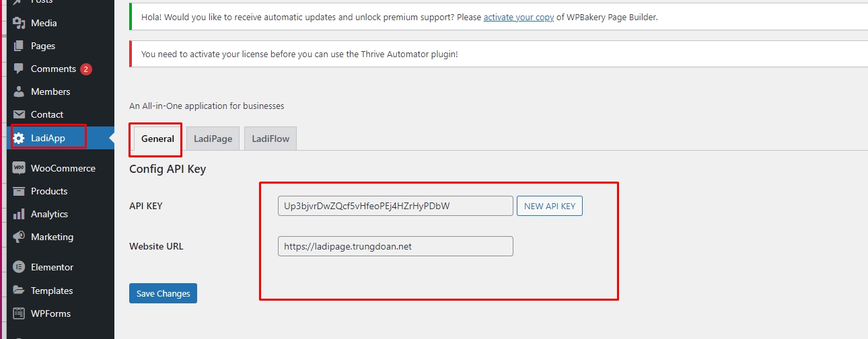Click the Marketing megaphone icon

point(19,237)
